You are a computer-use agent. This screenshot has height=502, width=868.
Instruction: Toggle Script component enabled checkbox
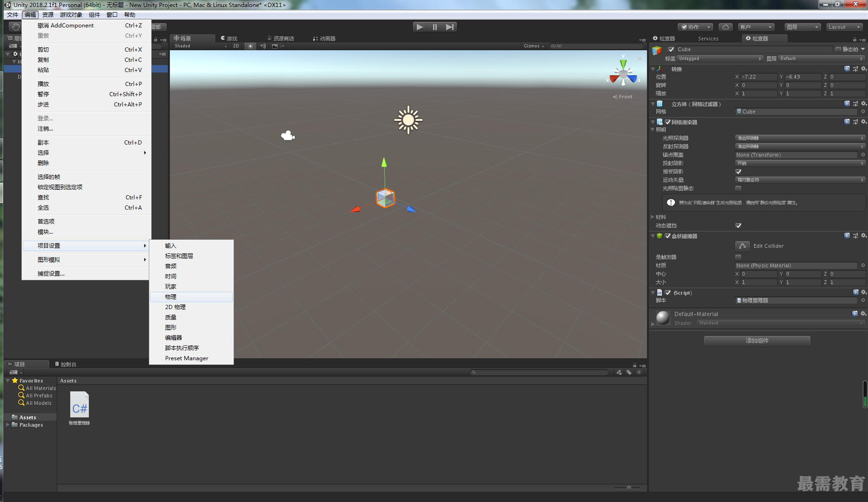click(x=668, y=293)
